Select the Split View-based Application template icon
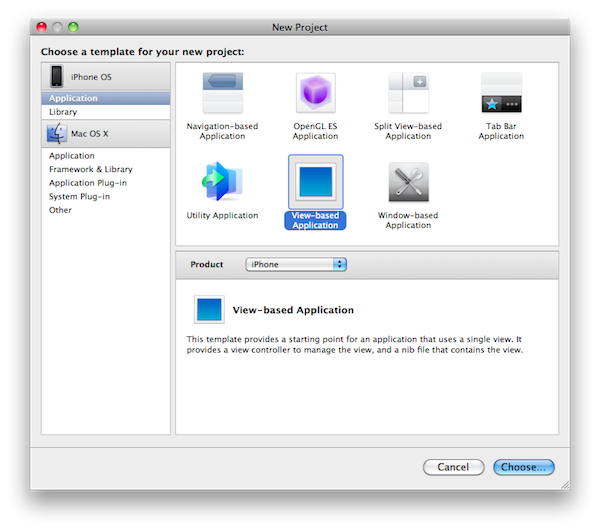The width and height of the screenshot is (600, 531). (408, 93)
